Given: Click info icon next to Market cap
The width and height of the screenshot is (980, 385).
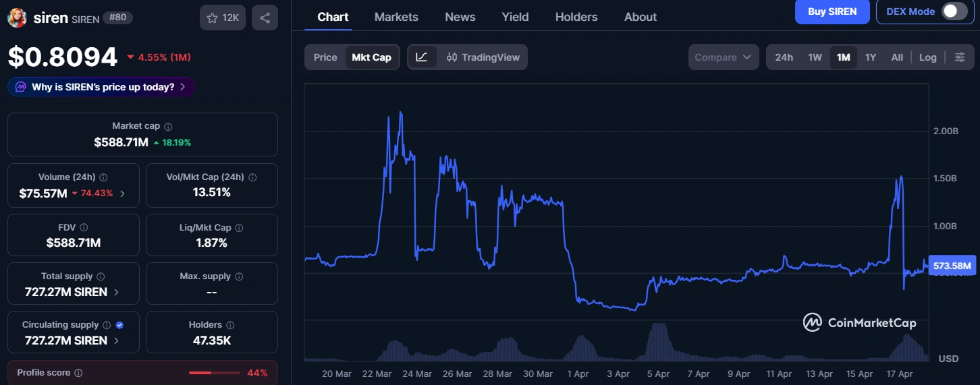Looking at the screenshot, I should pyautogui.click(x=168, y=126).
